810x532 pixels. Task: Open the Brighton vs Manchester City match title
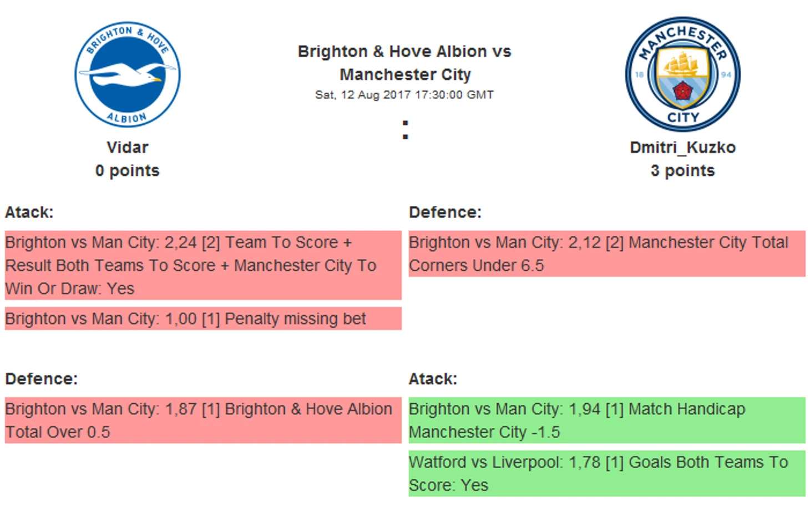click(x=404, y=63)
